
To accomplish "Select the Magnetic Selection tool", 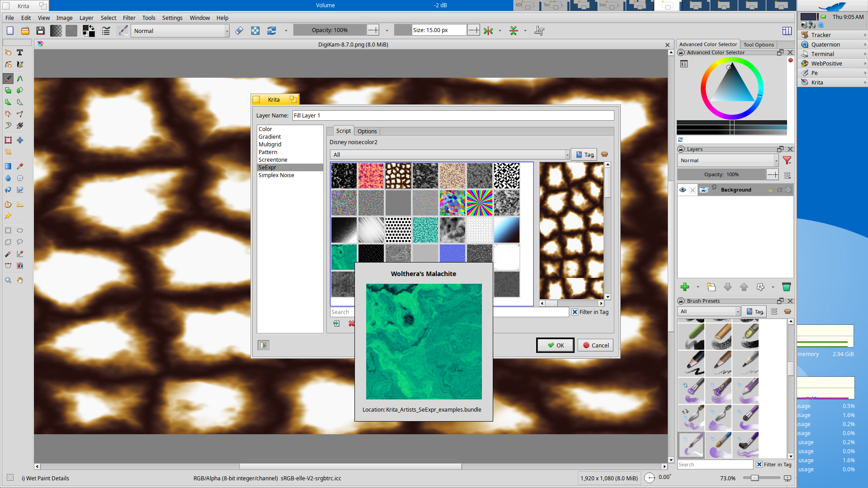I will coord(20,266).
